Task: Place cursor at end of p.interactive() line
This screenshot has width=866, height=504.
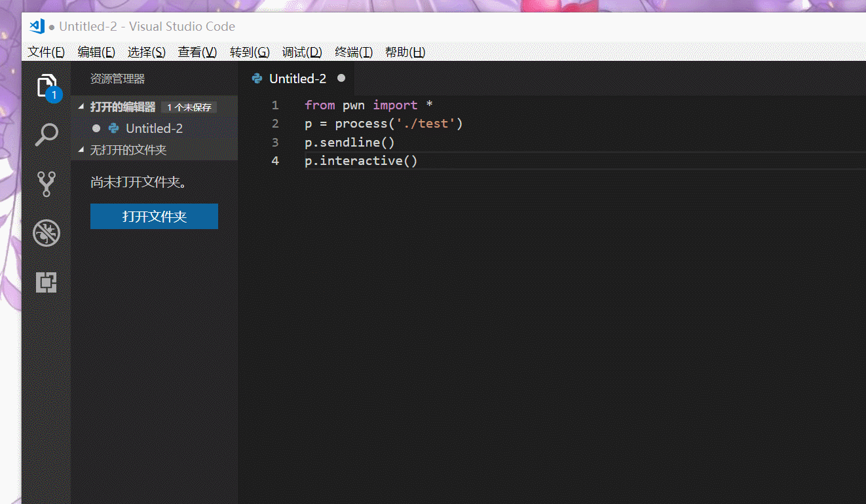Action: point(418,161)
